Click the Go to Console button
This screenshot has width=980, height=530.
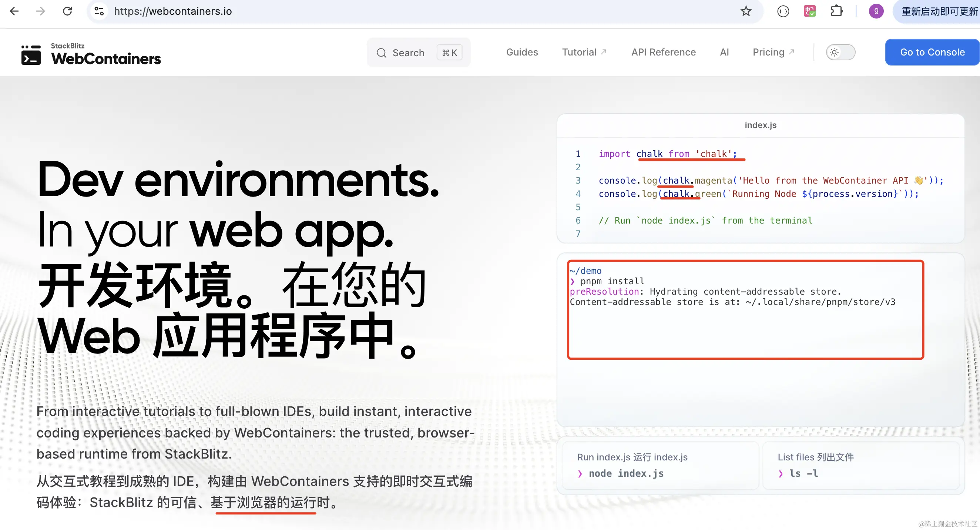coord(932,52)
